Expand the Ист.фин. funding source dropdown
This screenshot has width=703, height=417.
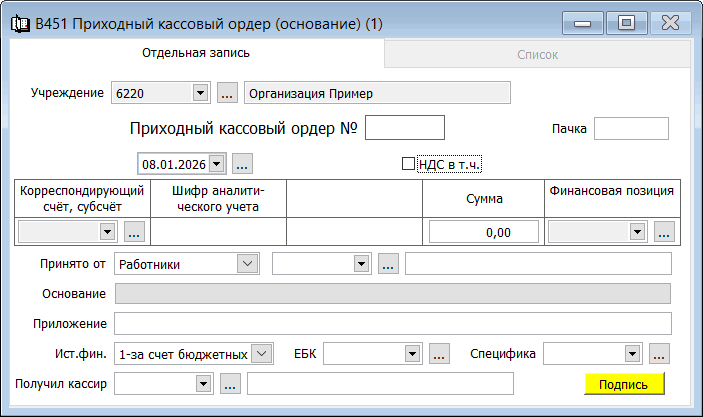(260, 354)
